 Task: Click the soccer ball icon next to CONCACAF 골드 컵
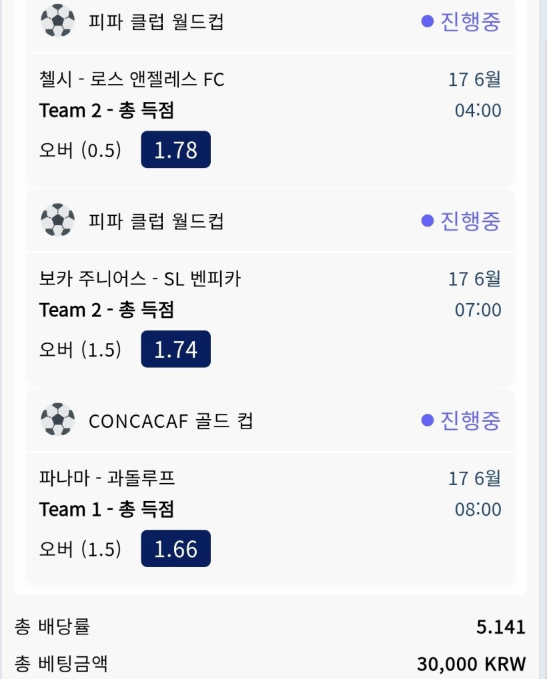tap(58, 420)
